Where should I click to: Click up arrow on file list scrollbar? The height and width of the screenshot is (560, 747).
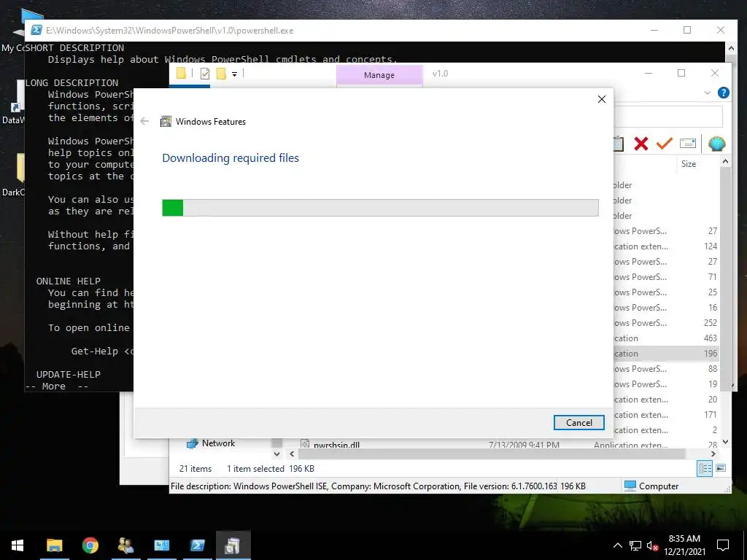pos(725,161)
